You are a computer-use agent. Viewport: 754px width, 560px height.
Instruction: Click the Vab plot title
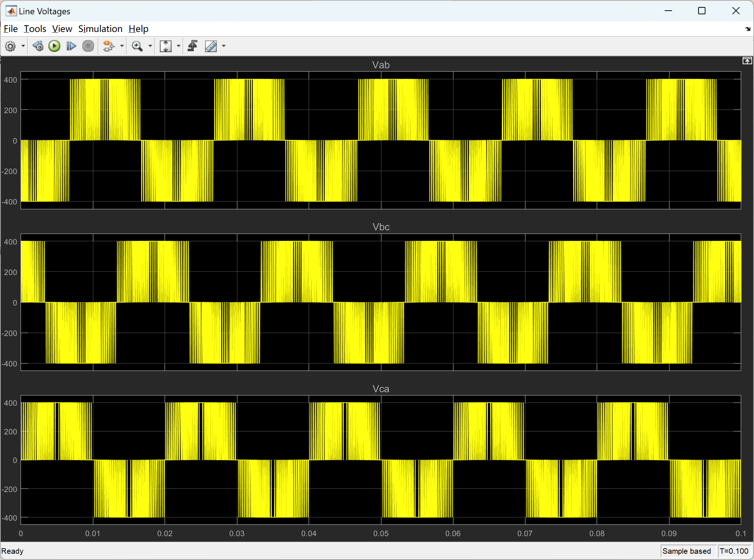click(381, 65)
